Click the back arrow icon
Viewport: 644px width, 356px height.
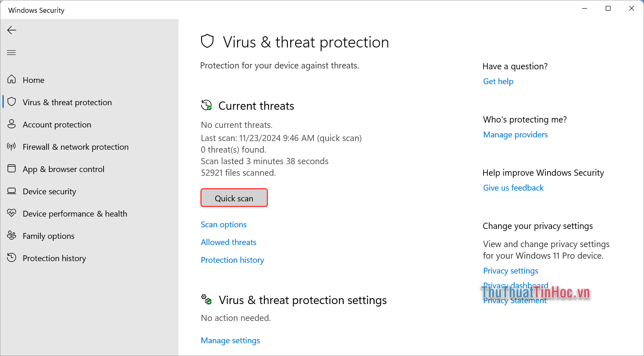coord(12,30)
